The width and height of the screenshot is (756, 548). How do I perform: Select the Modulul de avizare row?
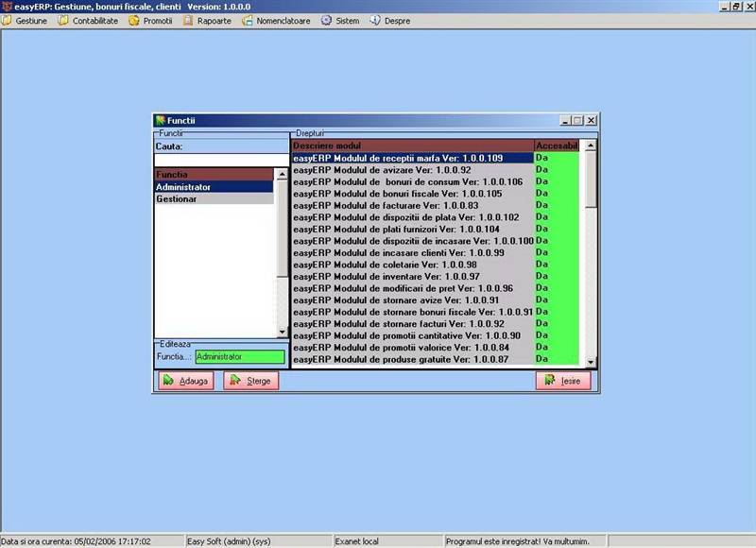[413, 170]
